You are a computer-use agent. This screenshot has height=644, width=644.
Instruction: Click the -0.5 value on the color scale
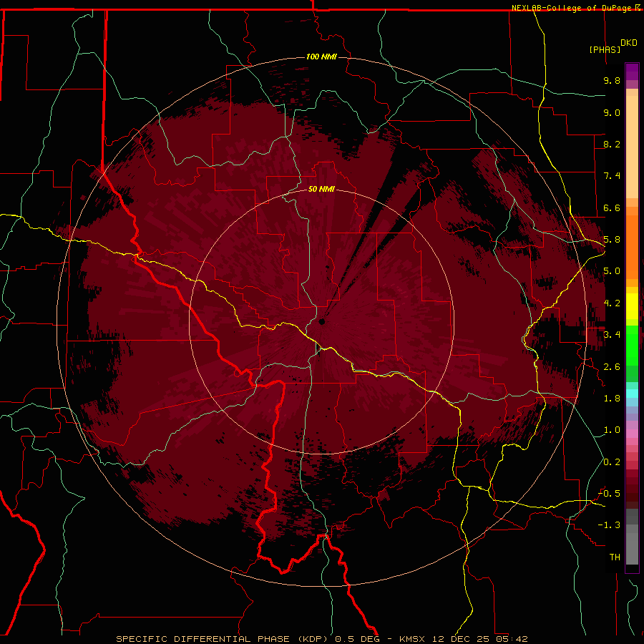609,494
